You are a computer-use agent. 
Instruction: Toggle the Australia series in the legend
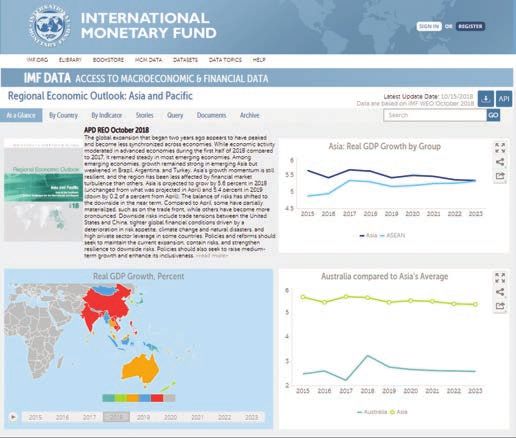click(x=372, y=412)
